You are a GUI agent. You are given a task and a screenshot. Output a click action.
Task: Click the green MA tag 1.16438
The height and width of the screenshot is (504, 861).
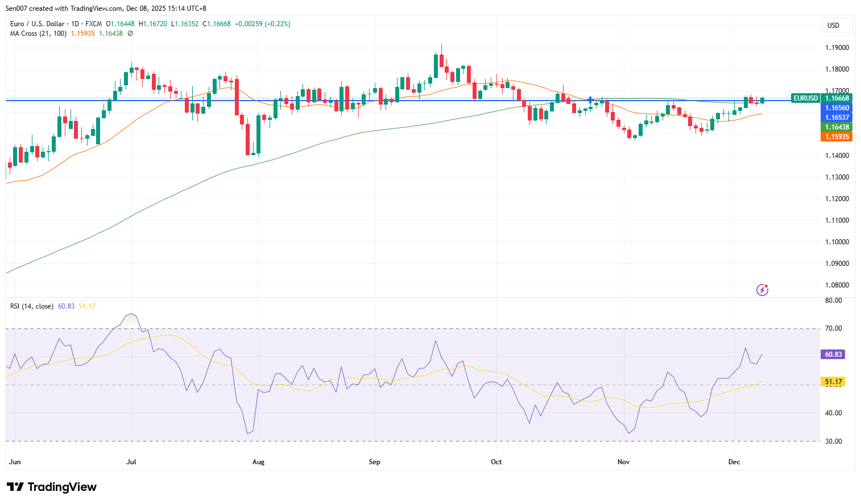[x=837, y=127]
